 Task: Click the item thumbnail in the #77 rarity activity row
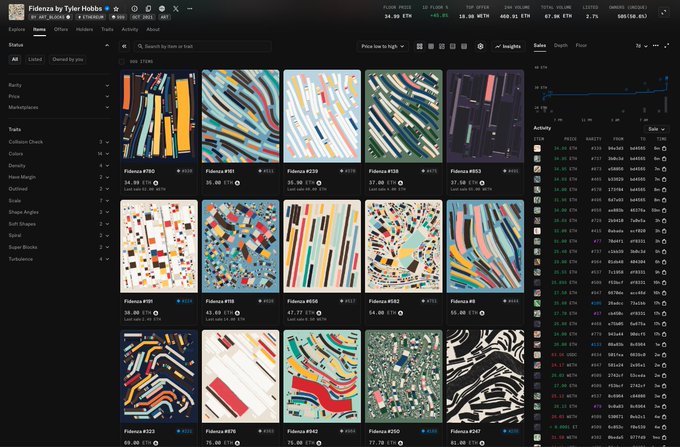point(537,241)
